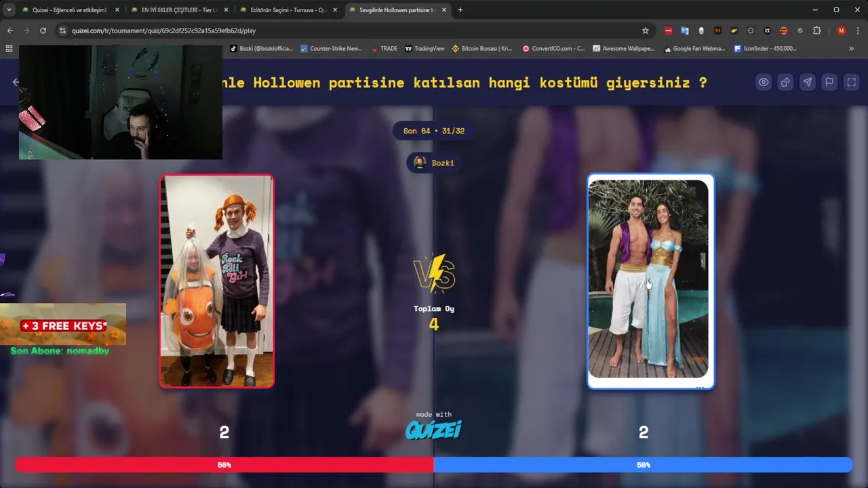868x488 pixels.
Task: Click the Son 64 • 31/32 round indicator
Action: [434, 131]
